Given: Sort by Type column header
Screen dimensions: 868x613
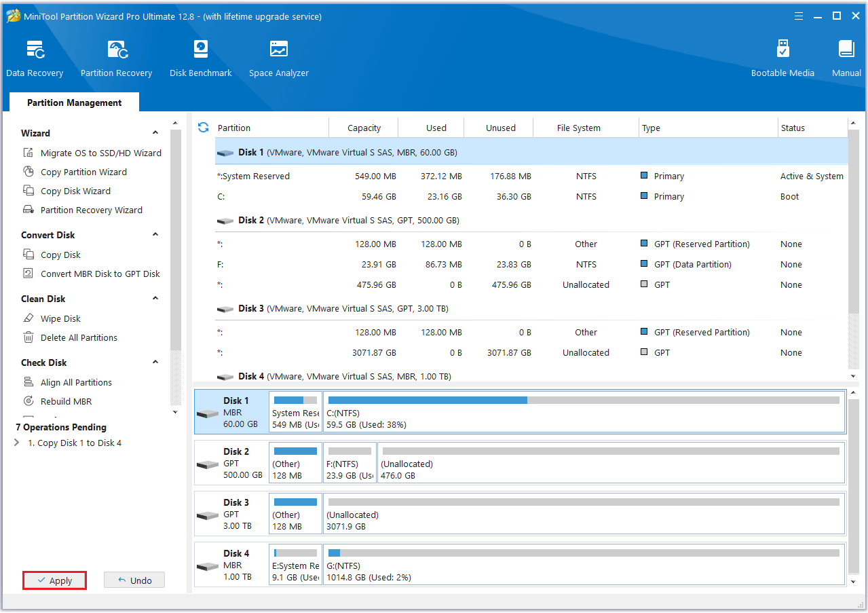Looking at the screenshot, I should pos(709,128).
